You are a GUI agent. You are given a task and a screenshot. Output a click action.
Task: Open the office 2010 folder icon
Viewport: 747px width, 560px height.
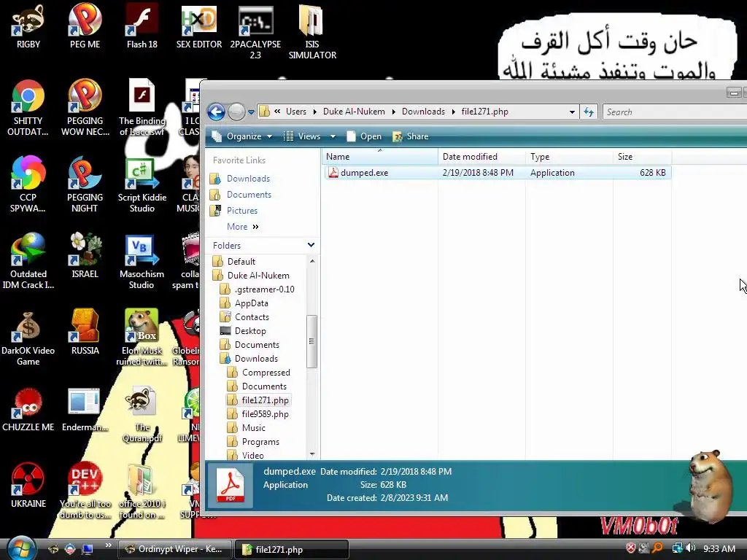(x=142, y=491)
